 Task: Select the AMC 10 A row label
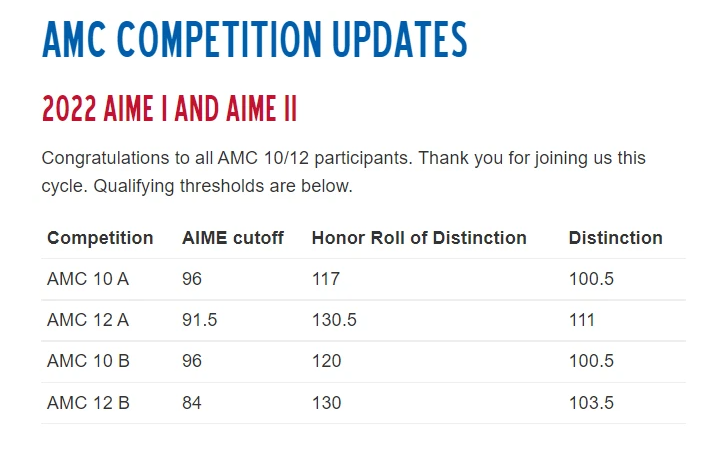(x=88, y=279)
